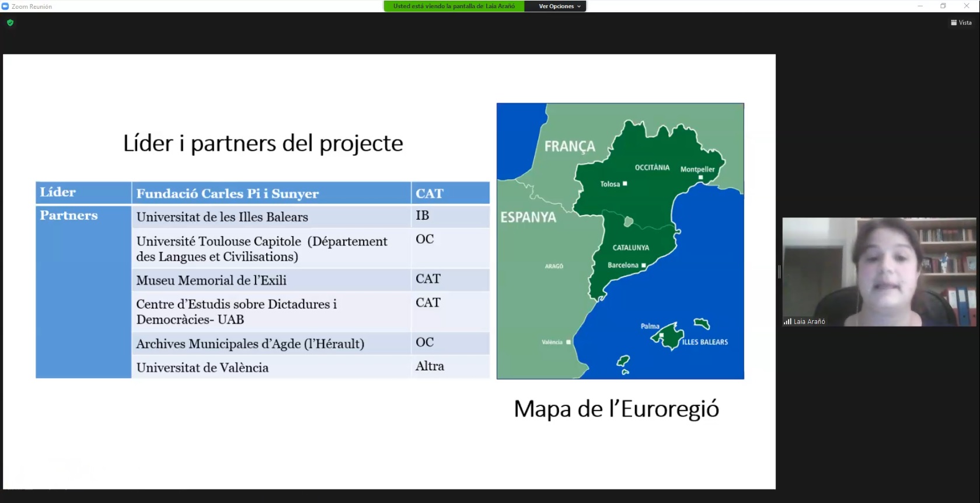Click "Université Toulouse Capitole" row
This screenshot has width=980, height=503.
(271, 249)
